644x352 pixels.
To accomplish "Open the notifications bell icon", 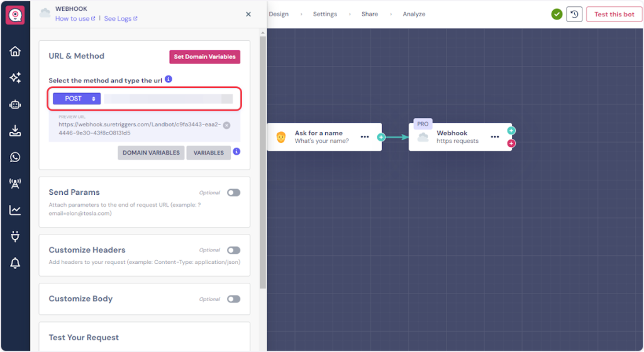I will [15, 263].
